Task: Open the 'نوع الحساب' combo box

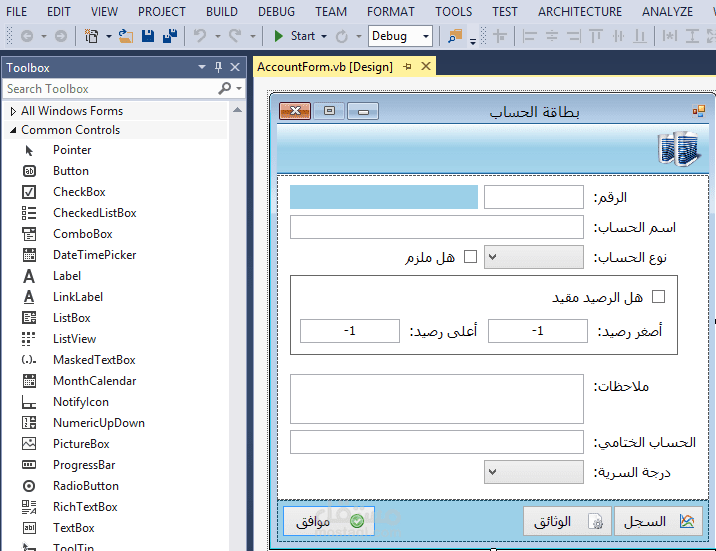Action: (x=533, y=257)
